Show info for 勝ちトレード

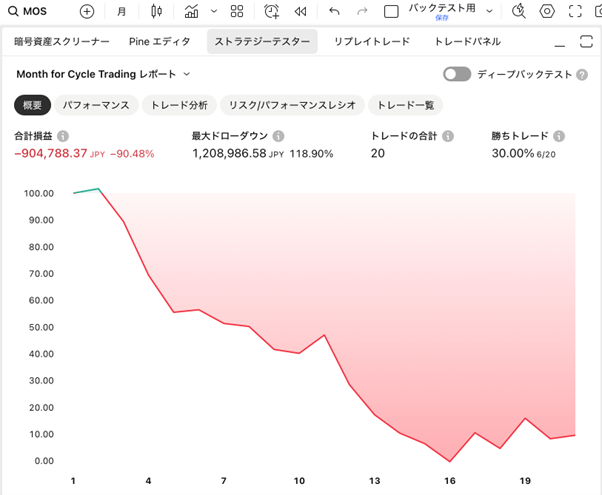pos(559,136)
